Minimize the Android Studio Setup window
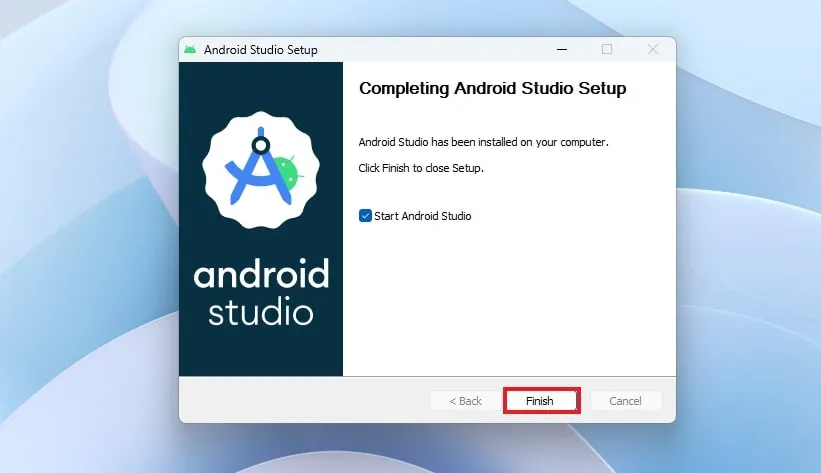821x473 pixels. click(562, 49)
